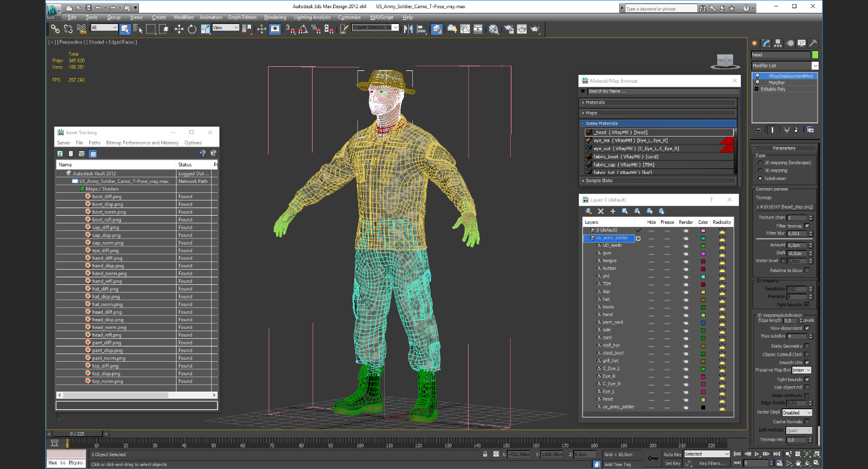Viewport: 868px width, 469px height.
Task: Click the selection lock icon in status bar
Action: 485,454
